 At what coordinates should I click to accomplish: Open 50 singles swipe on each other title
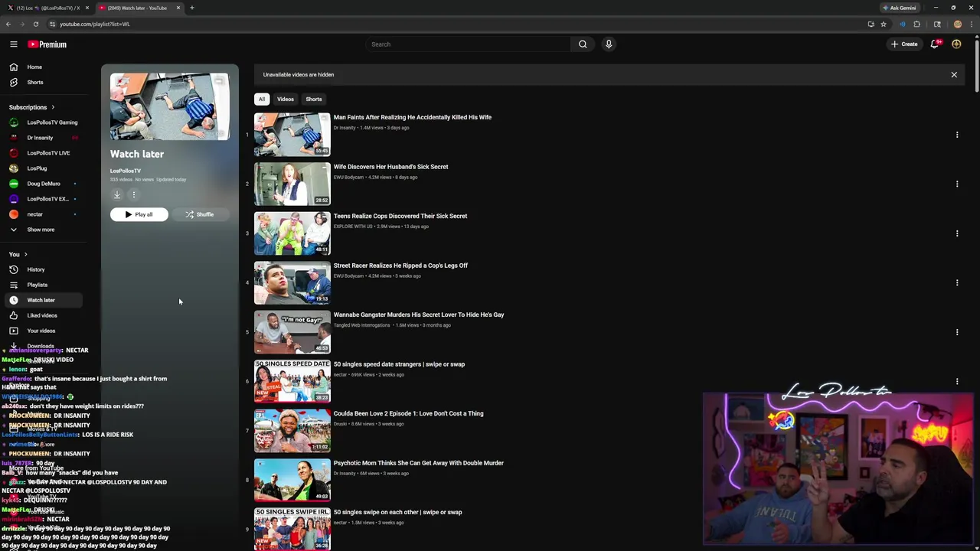pyautogui.click(x=397, y=512)
